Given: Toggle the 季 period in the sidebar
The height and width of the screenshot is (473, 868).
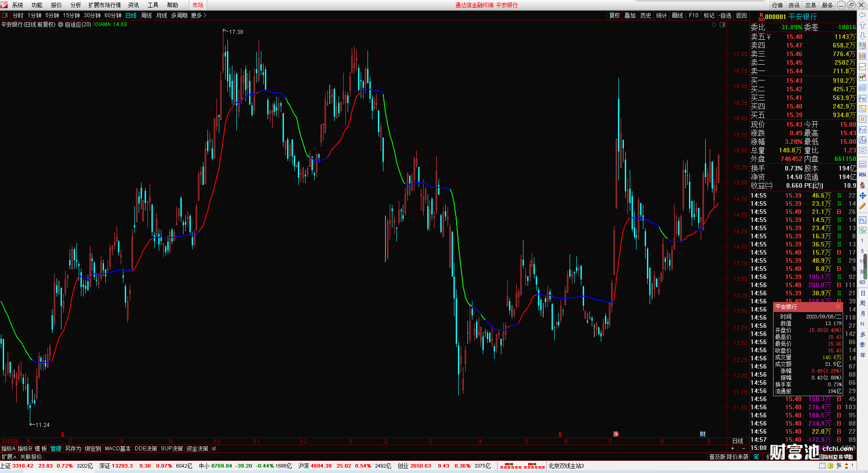Looking at the screenshot, I should click(862, 345).
